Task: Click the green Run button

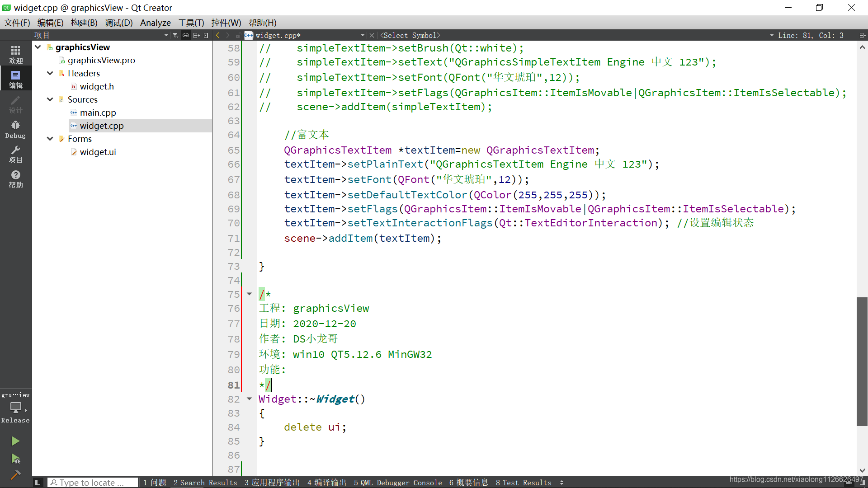Action: point(15,441)
